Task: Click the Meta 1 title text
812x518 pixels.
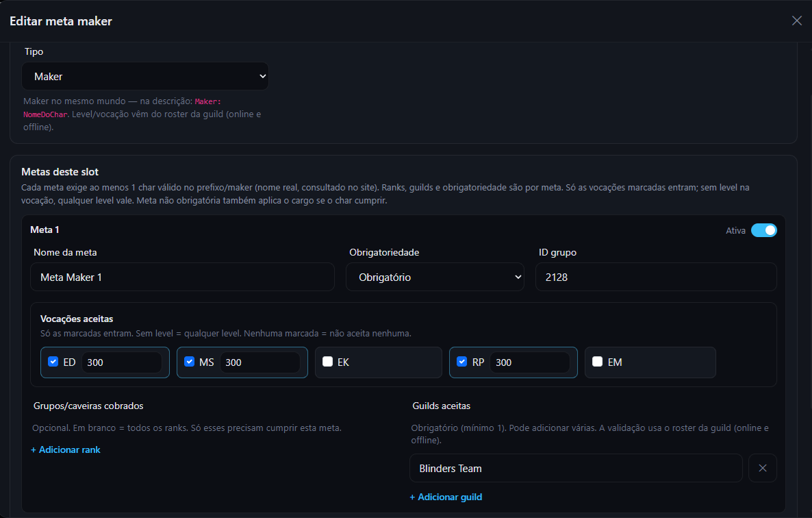Action: click(45, 230)
